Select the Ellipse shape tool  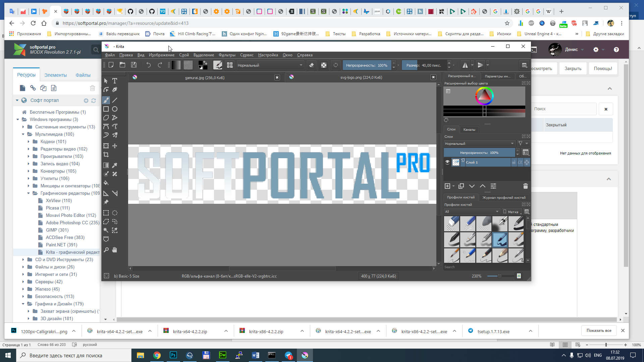[x=115, y=109]
